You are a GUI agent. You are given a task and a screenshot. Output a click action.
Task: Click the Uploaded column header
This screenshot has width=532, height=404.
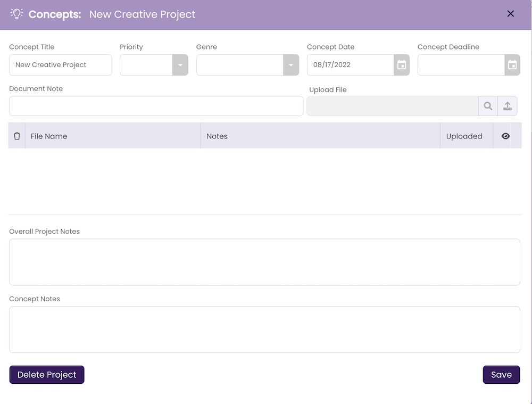pos(467,136)
